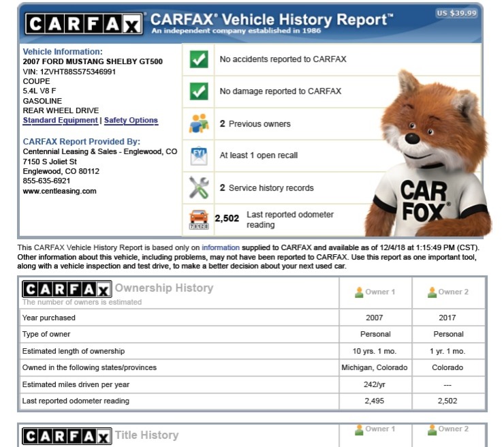The width and height of the screenshot is (504, 447).
Task: Click the Owner 1 person icon in Title History
Action: coord(359,430)
